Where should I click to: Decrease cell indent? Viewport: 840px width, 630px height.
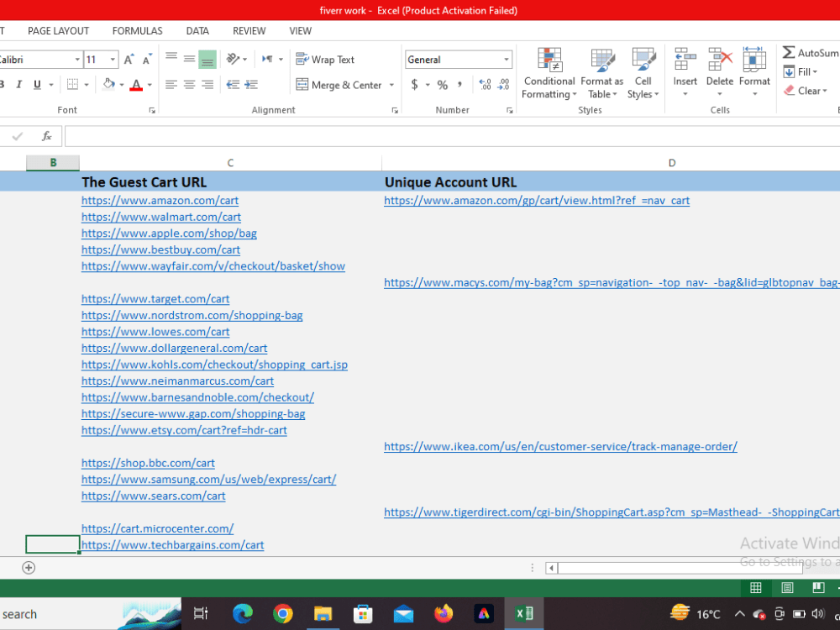233,85
